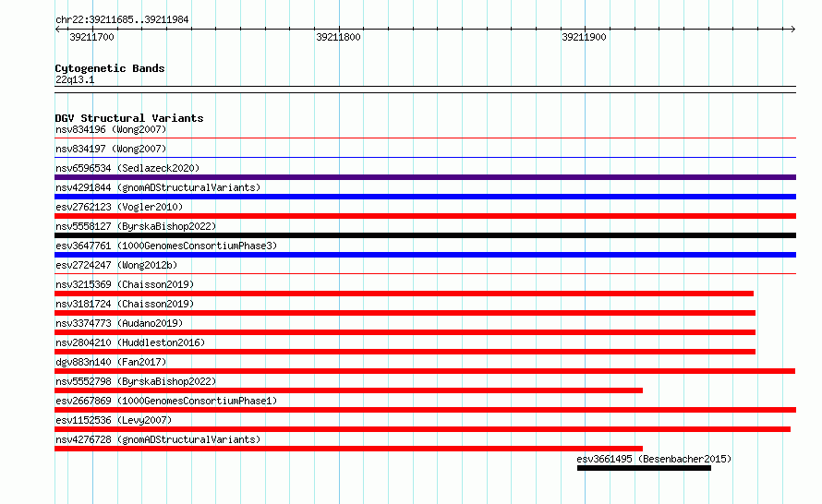Open nsv5558127 (ByrskaBishop2022) label

pos(136,226)
